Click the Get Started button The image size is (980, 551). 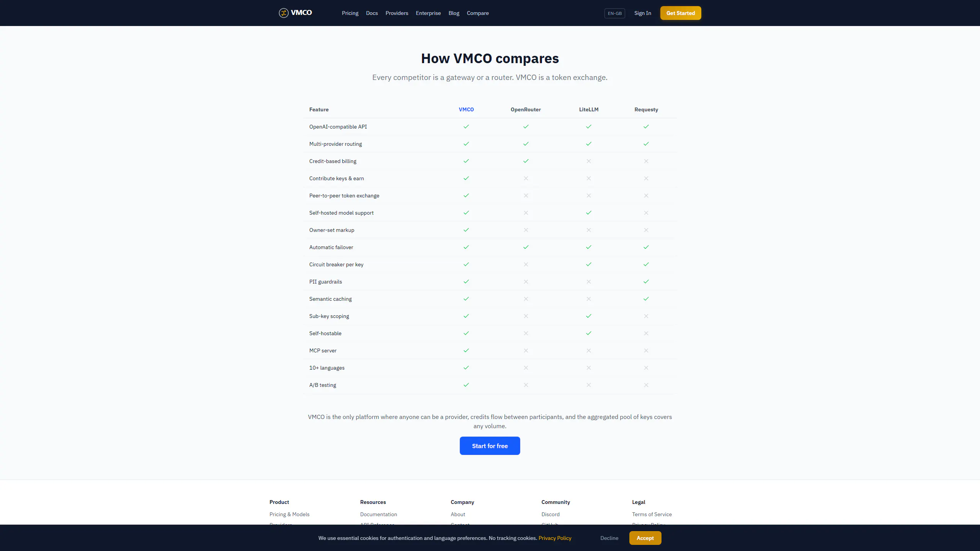[x=681, y=13]
